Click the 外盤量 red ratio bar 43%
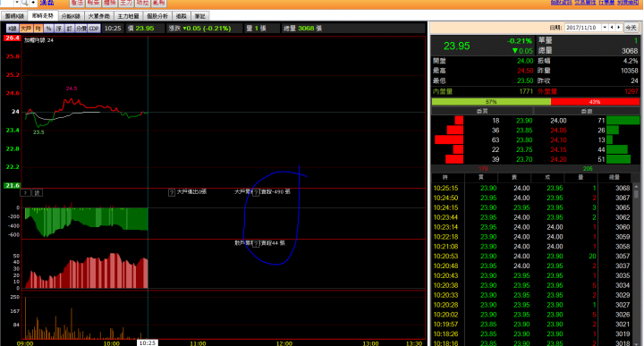The image size is (644, 346). pyautogui.click(x=595, y=101)
